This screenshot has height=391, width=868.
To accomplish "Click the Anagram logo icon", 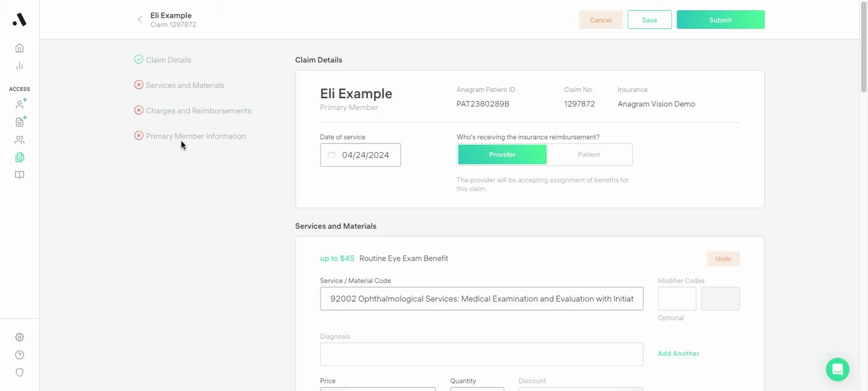I will tap(20, 20).
